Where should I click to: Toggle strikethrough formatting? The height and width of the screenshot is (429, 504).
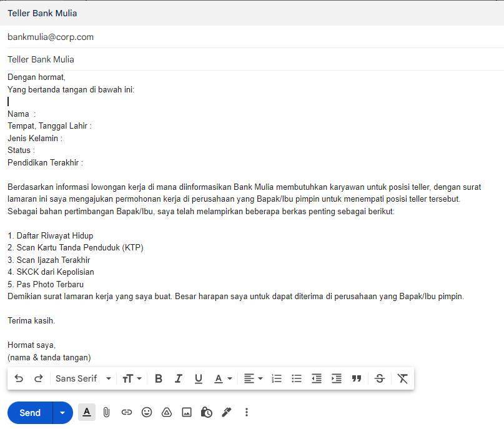click(380, 378)
